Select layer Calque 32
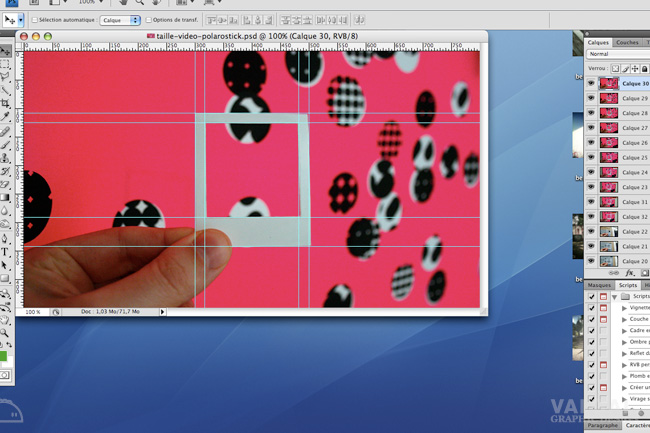This screenshot has width=650, height=433. (x=617, y=217)
